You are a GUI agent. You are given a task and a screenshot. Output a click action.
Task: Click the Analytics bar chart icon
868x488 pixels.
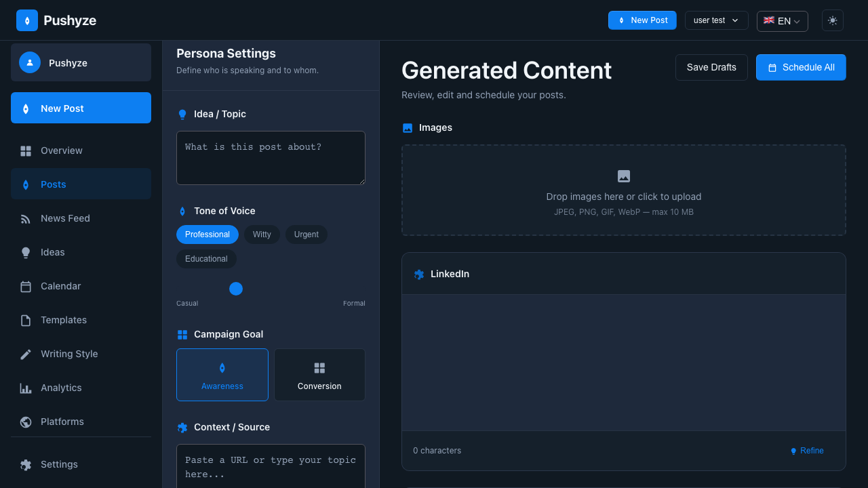pos(26,388)
